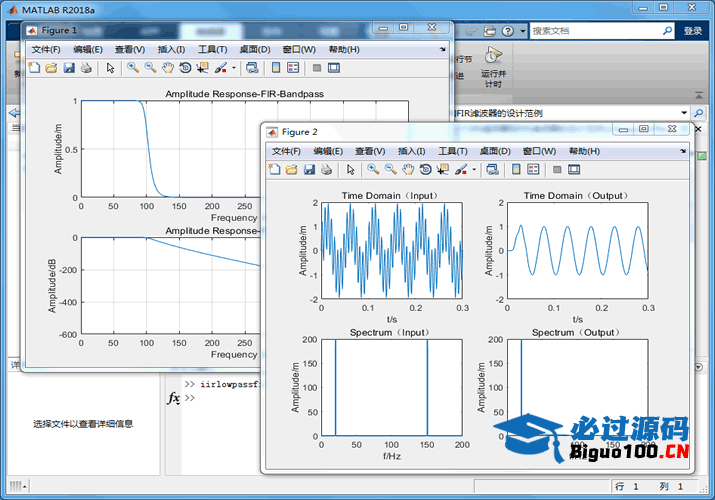Open 桌面(D) menu in Figure 2
The image size is (715, 500).
click(x=495, y=151)
